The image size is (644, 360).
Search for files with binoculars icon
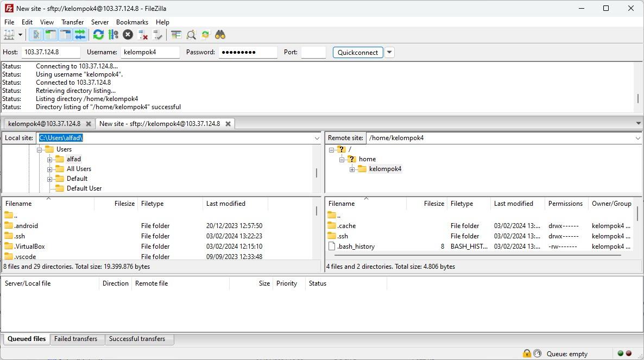pyautogui.click(x=220, y=35)
